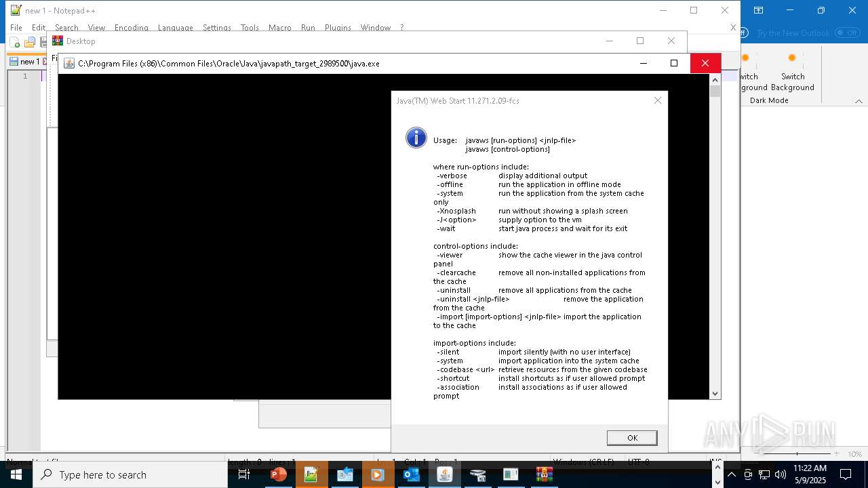This screenshot has width=868, height=488.
Task: Open the notification center icon
Action: point(846,474)
